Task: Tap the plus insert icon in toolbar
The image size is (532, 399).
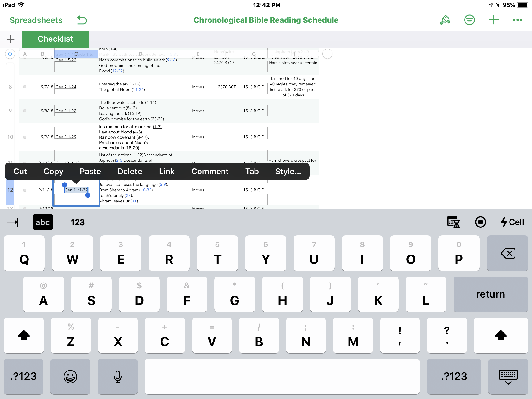Action: tap(493, 20)
